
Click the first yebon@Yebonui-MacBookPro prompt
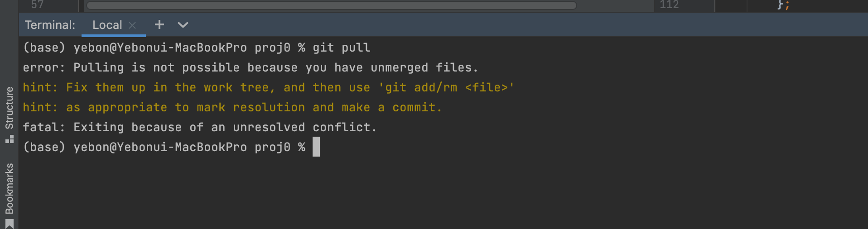click(160, 48)
